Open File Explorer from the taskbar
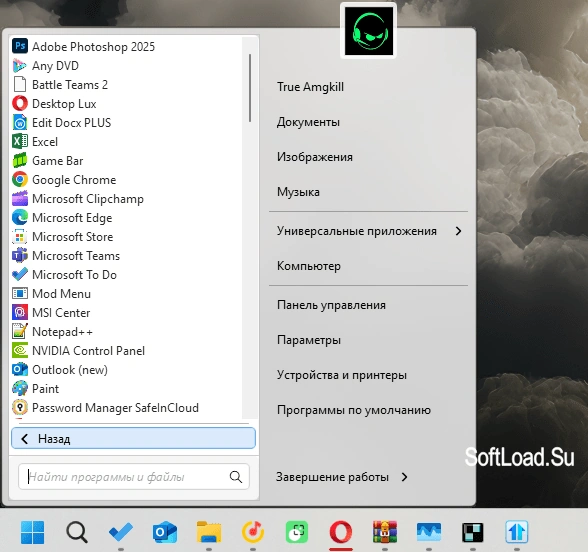 pos(209,532)
